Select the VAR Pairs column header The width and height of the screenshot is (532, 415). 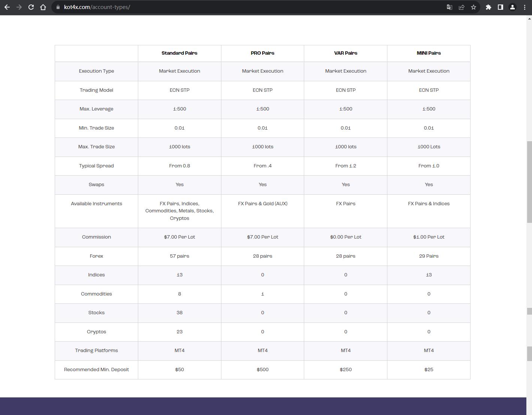click(346, 53)
